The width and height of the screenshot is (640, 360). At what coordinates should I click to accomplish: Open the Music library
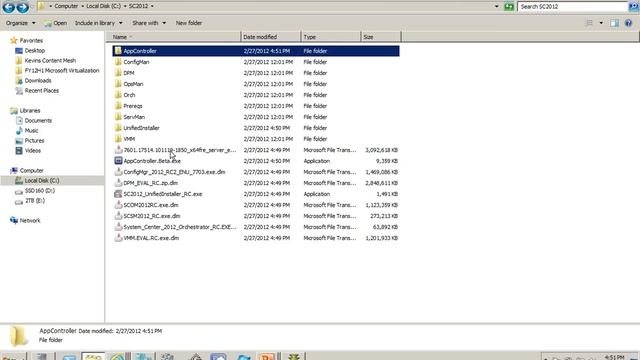pos(31,131)
